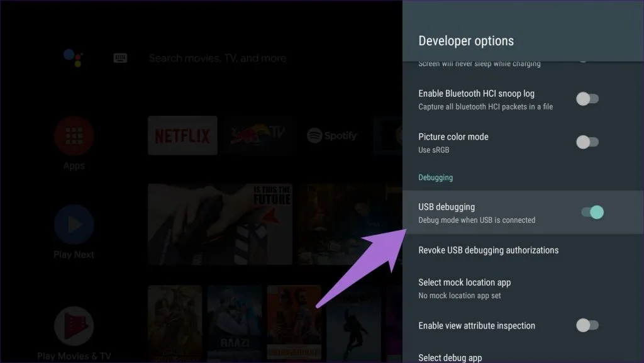This screenshot has width=644, height=363.
Task: Click the USB debugging label text
Action: pyautogui.click(x=447, y=207)
